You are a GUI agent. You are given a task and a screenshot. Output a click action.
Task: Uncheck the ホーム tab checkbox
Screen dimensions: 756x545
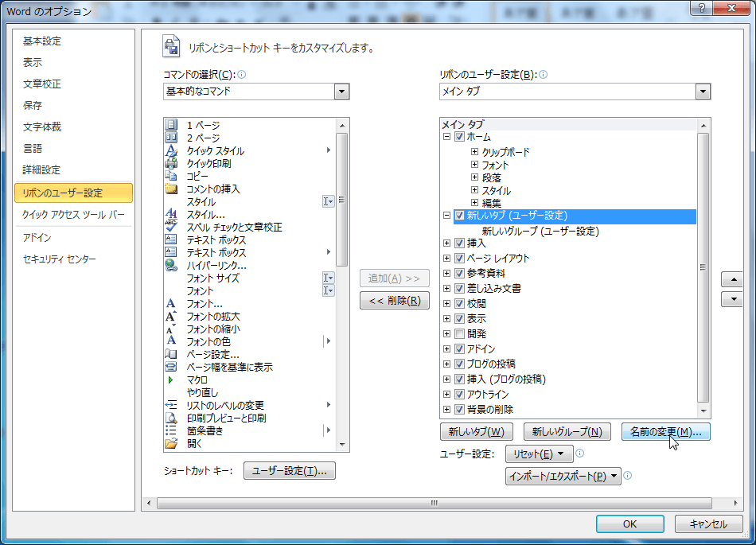(459, 136)
